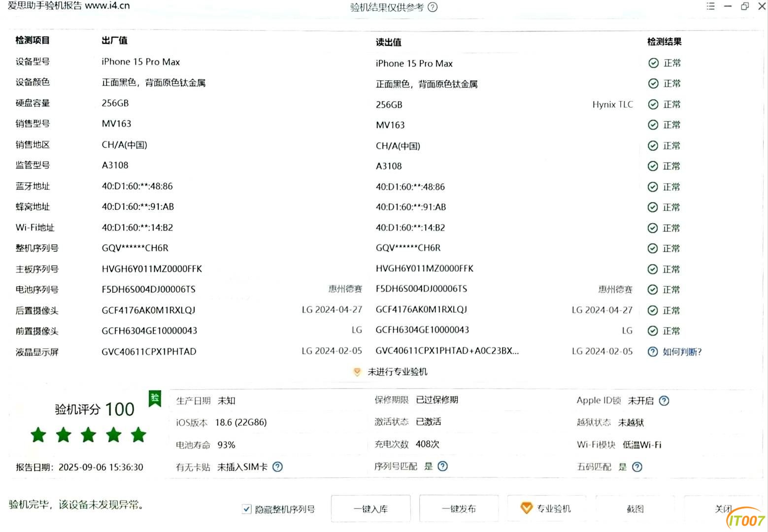Select the score value 100
This screenshot has width=768, height=532.
(120, 409)
